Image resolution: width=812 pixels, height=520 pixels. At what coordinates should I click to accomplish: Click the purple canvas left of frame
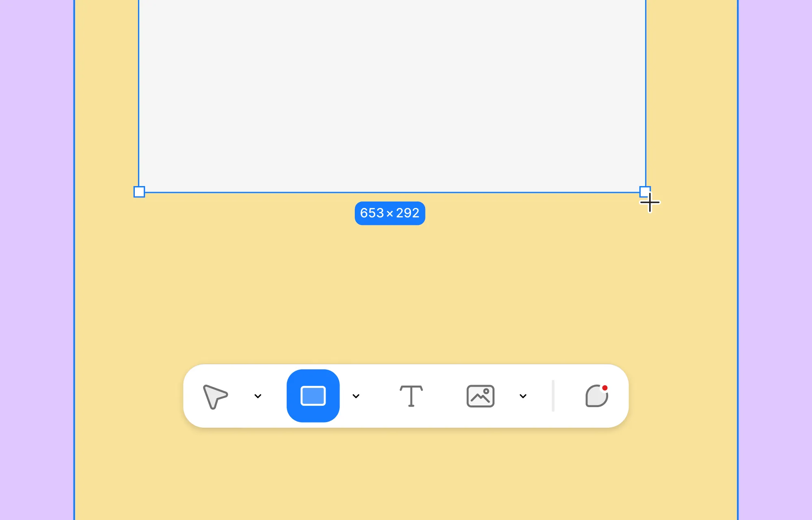pyautogui.click(x=37, y=260)
